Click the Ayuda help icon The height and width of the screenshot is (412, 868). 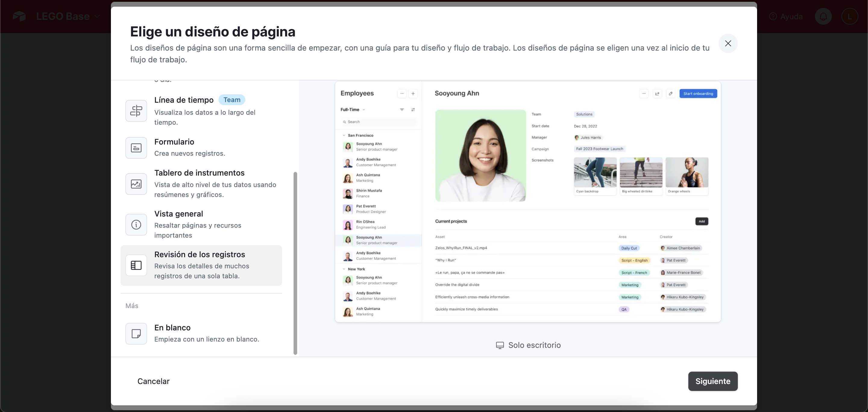pos(773,16)
